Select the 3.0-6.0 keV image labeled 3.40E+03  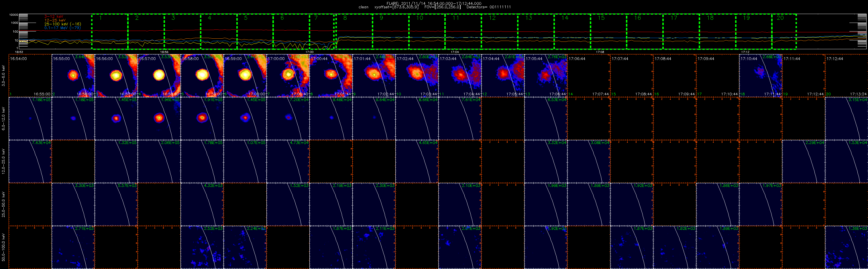click(x=245, y=76)
